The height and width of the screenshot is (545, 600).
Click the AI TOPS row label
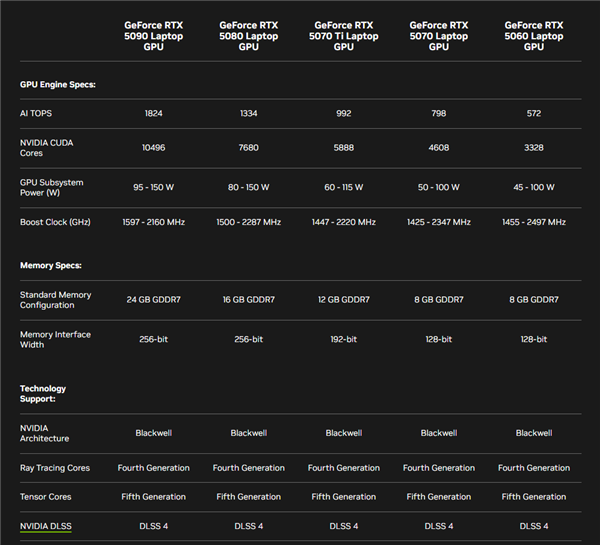point(37,114)
